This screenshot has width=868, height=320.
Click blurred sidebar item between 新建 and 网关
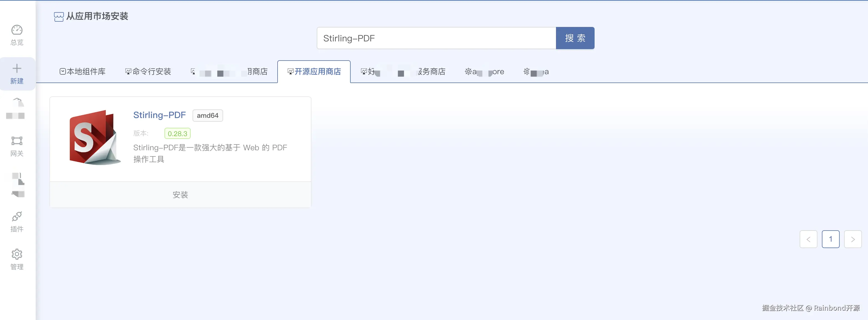16,108
